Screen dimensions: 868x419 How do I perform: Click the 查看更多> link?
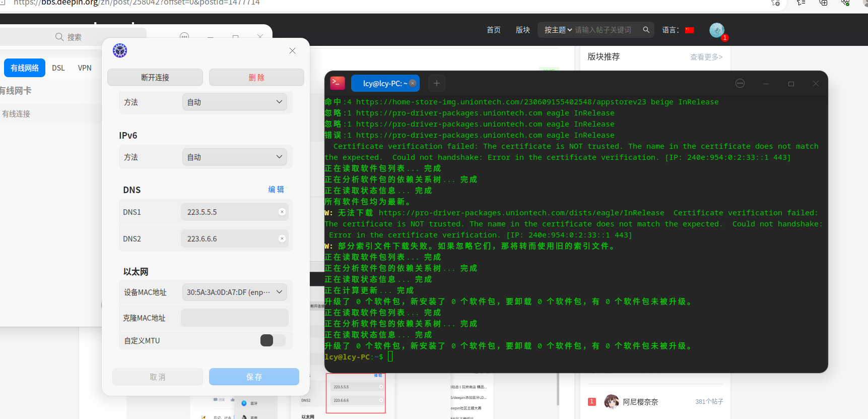coord(706,57)
